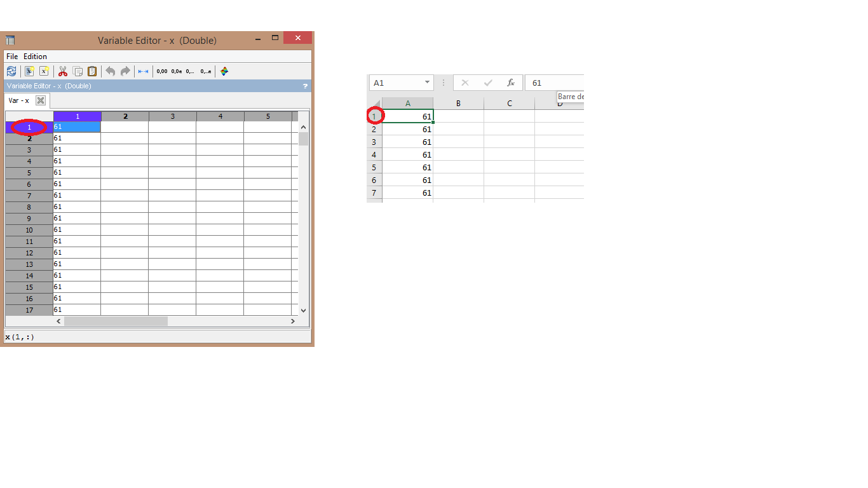Screen dimensions: 868x488
Task: Click the x(1,:) expression field
Action: pyautogui.click(x=158, y=337)
